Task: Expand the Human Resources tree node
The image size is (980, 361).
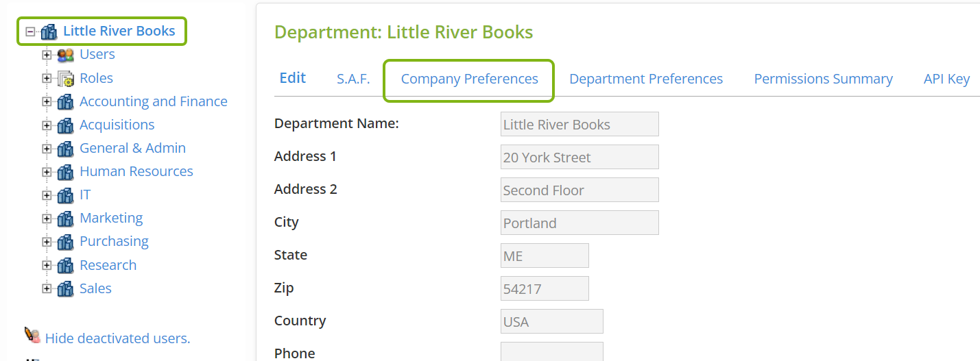Action: pyautogui.click(x=47, y=172)
